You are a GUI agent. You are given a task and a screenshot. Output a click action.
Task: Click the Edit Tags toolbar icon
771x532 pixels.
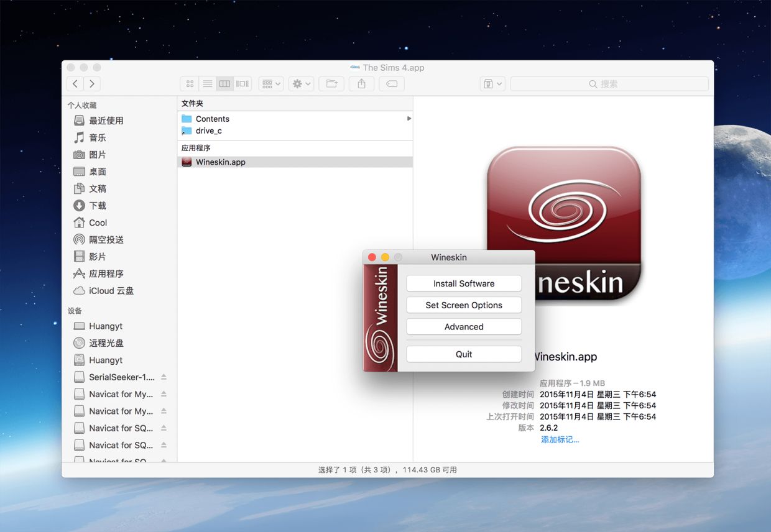tap(392, 84)
